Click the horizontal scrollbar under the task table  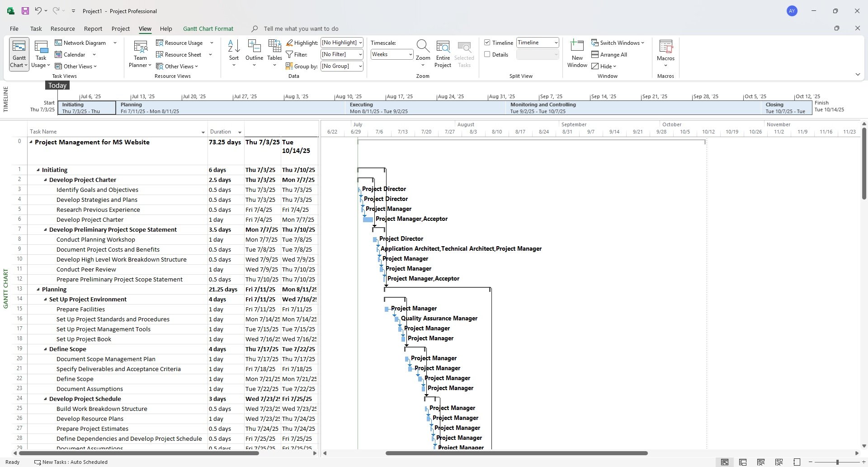139,453
